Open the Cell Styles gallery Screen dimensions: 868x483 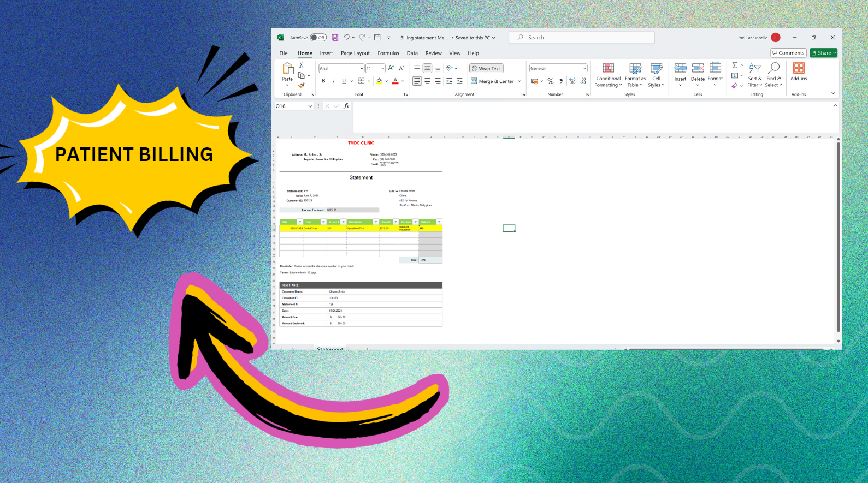[x=656, y=75]
